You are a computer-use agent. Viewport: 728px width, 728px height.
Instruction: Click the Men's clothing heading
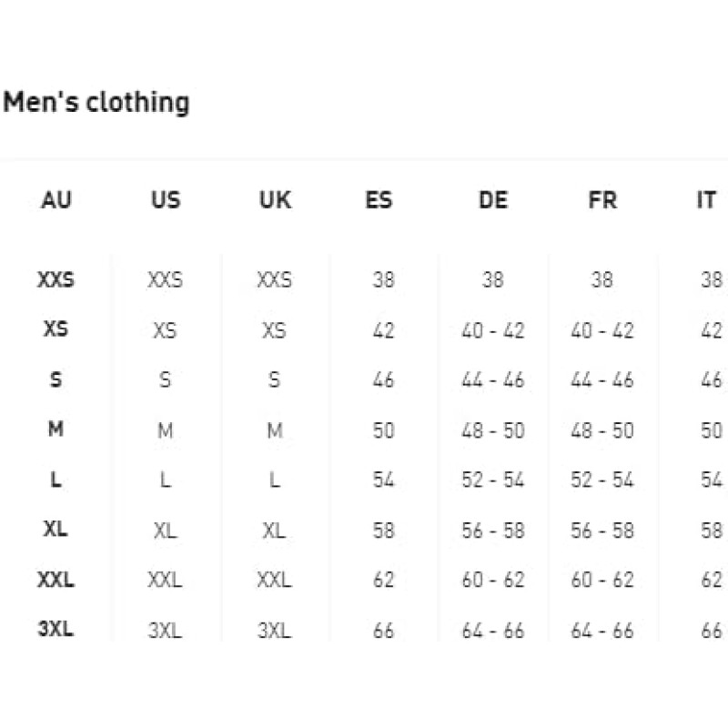tap(96, 102)
